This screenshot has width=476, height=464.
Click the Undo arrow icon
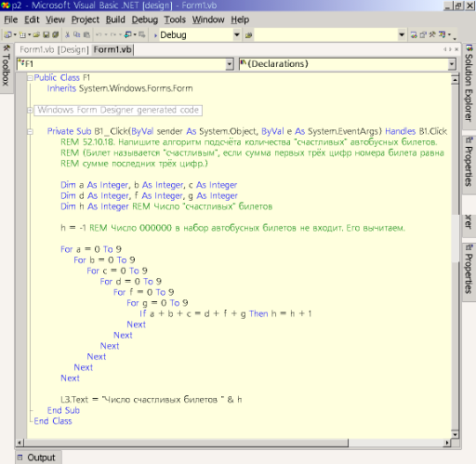coord(99,34)
